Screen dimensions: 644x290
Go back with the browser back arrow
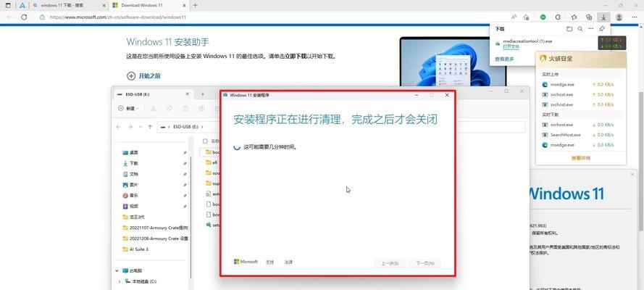[9, 17]
